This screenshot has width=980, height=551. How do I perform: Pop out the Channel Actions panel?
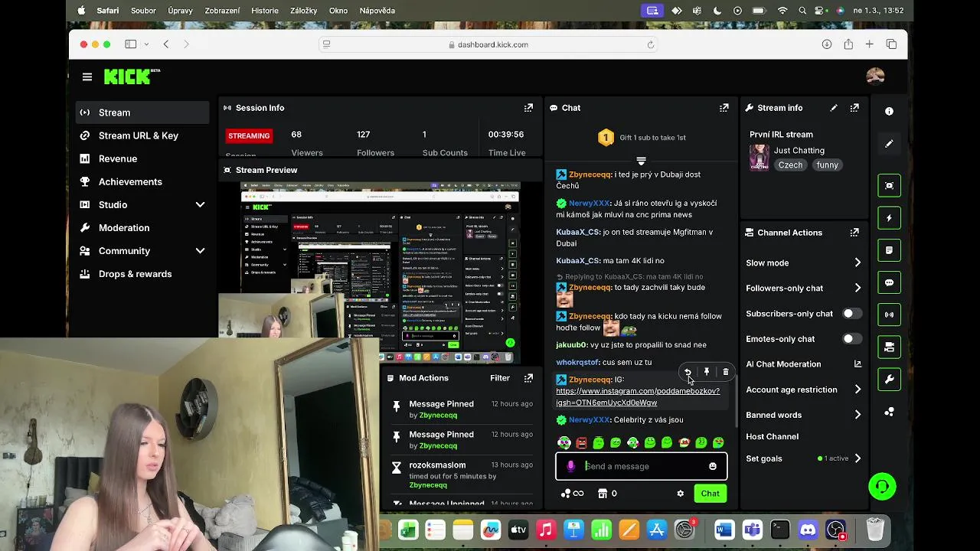[x=854, y=233]
